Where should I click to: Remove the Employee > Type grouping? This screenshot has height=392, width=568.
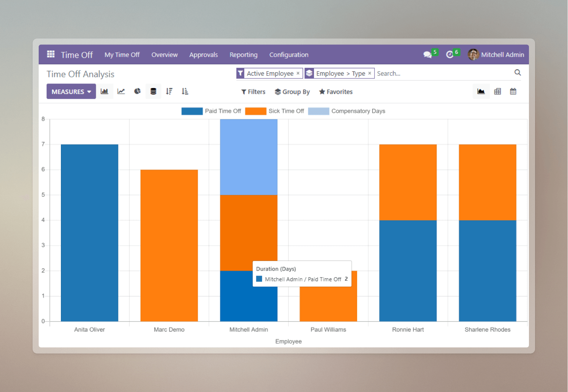(370, 73)
